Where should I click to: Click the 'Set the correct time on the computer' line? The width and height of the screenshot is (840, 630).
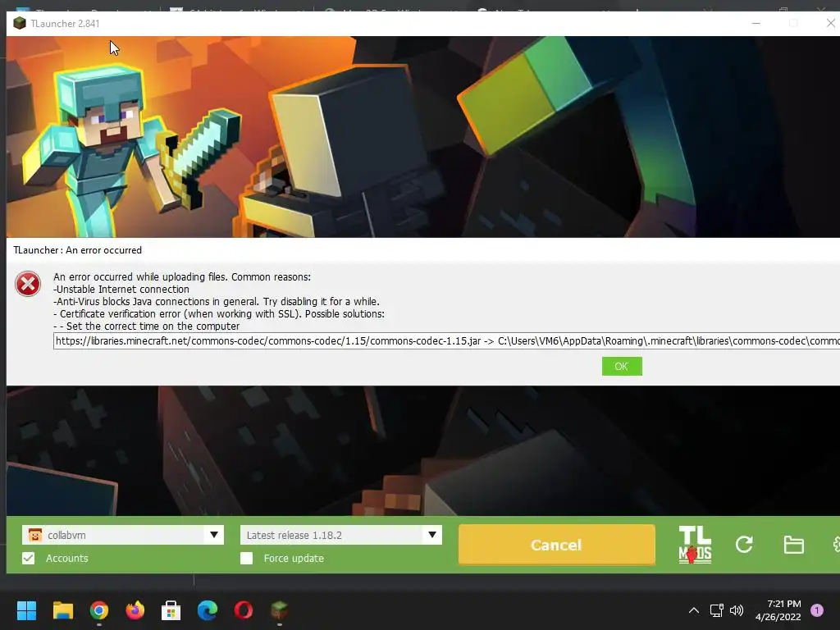pos(147,326)
